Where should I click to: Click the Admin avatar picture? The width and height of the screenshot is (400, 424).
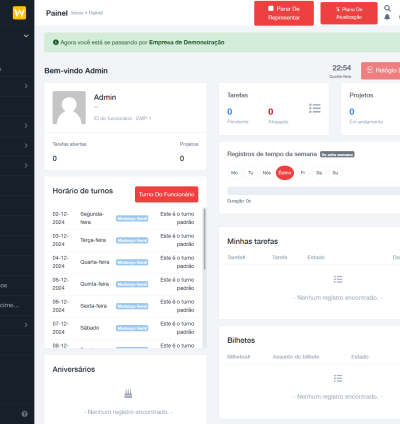[69, 108]
